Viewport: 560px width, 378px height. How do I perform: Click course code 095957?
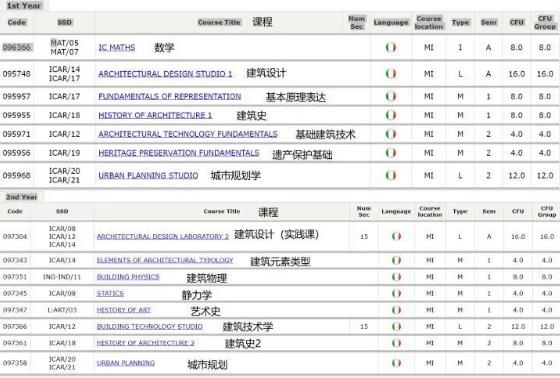click(x=17, y=96)
